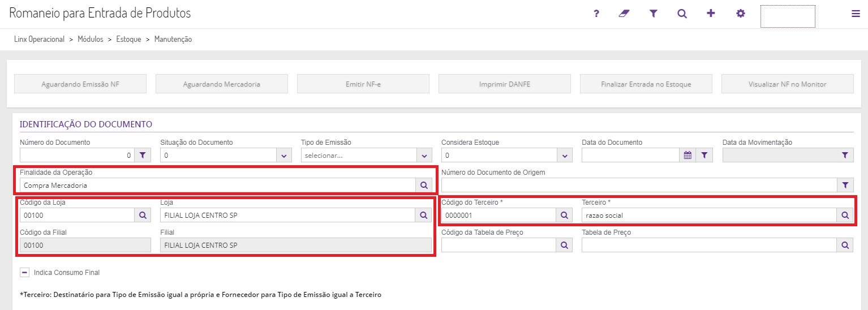Go to Estoque in breadcrumb
This screenshot has height=310, width=868.
click(128, 40)
